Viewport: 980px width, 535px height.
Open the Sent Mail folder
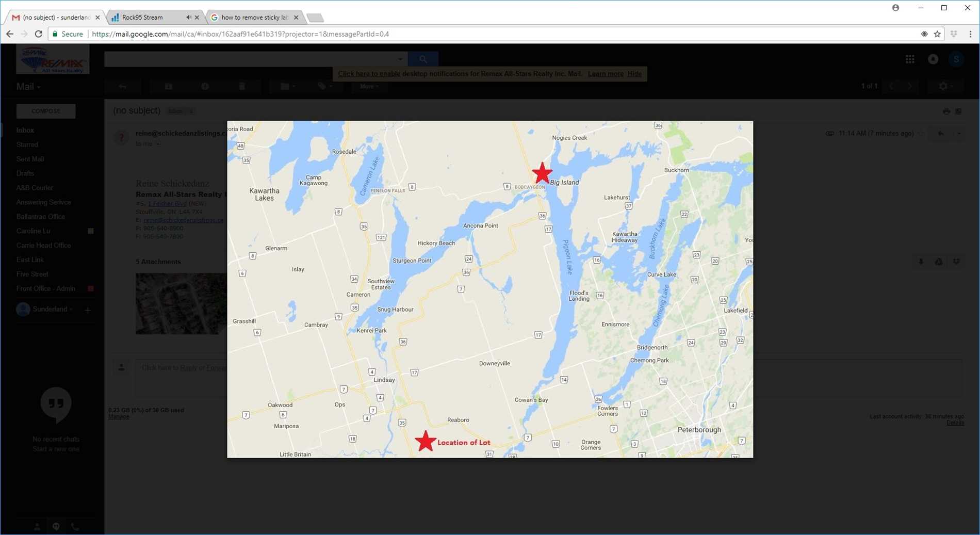pos(30,159)
